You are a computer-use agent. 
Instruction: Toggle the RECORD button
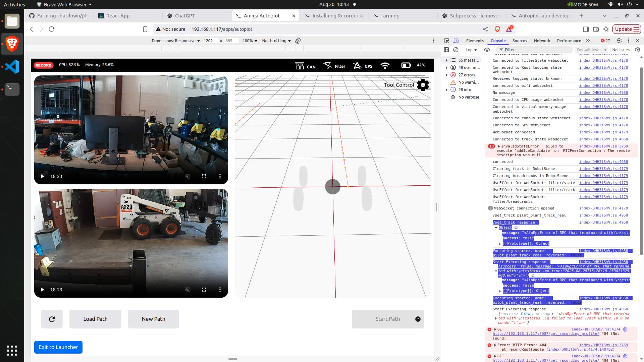[43, 65]
